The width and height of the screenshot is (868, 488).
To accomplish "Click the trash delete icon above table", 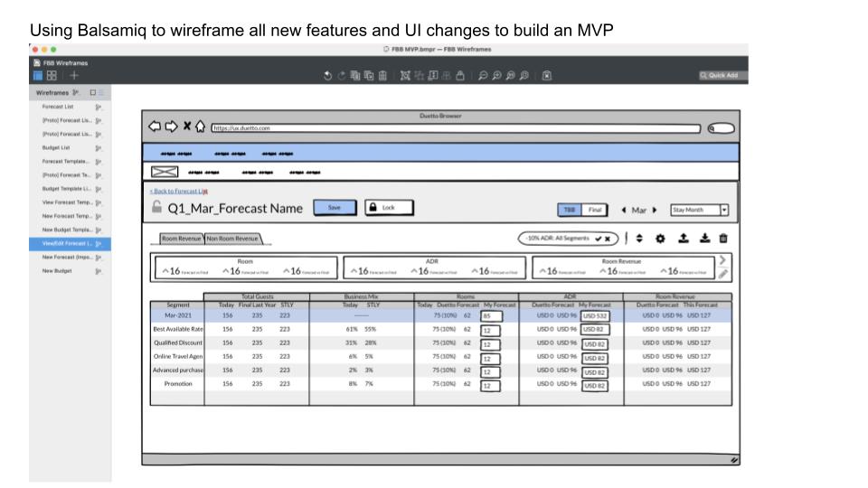I will coord(722,239).
